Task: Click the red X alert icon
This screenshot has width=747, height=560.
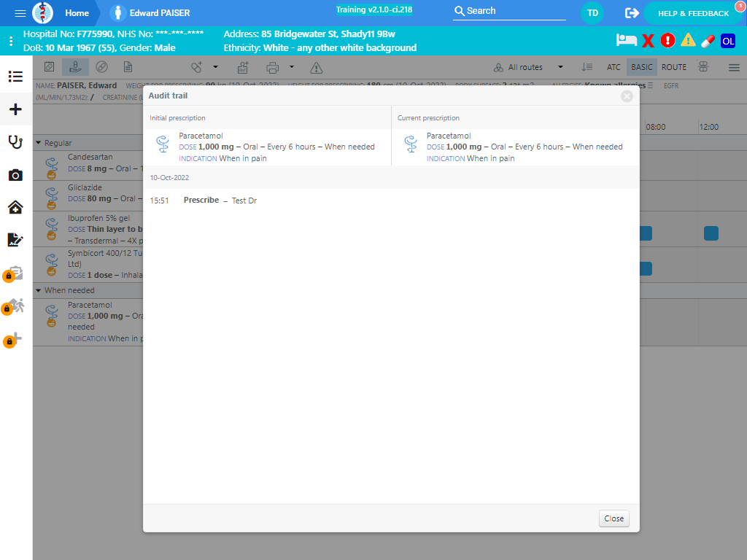Action: [x=648, y=41]
